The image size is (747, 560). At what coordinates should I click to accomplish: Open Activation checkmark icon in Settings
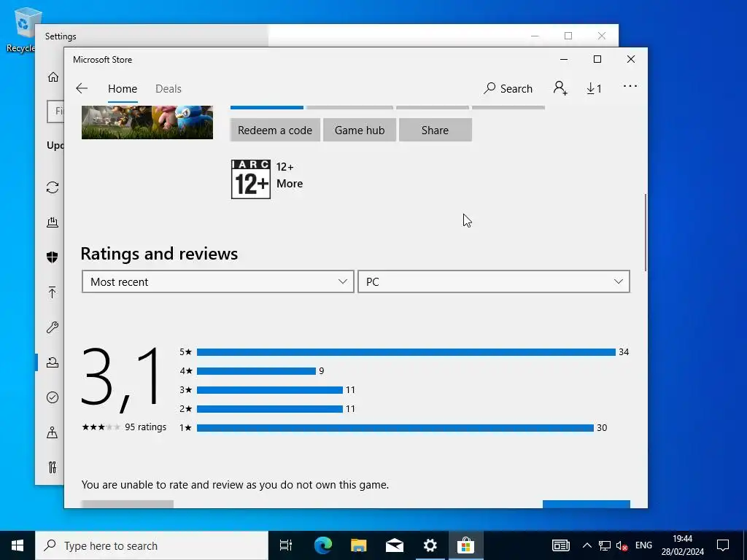[x=53, y=397]
